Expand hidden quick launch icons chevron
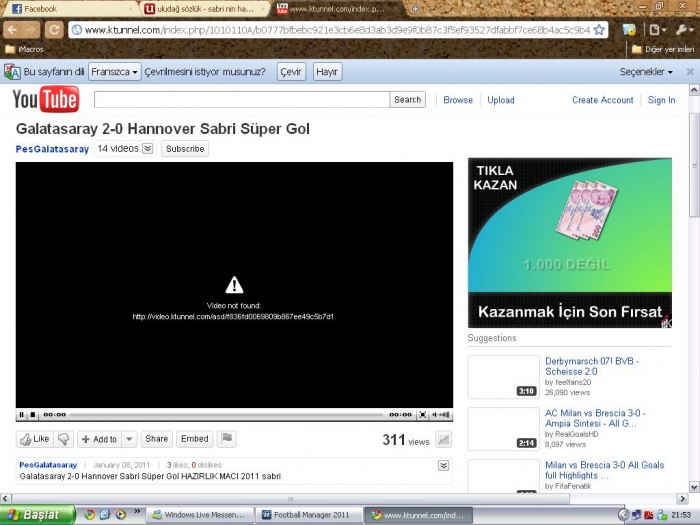 click(137, 512)
